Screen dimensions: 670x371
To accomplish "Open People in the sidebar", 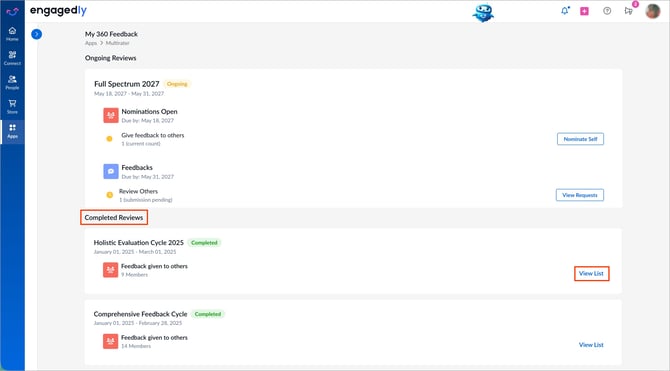I will (x=12, y=82).
